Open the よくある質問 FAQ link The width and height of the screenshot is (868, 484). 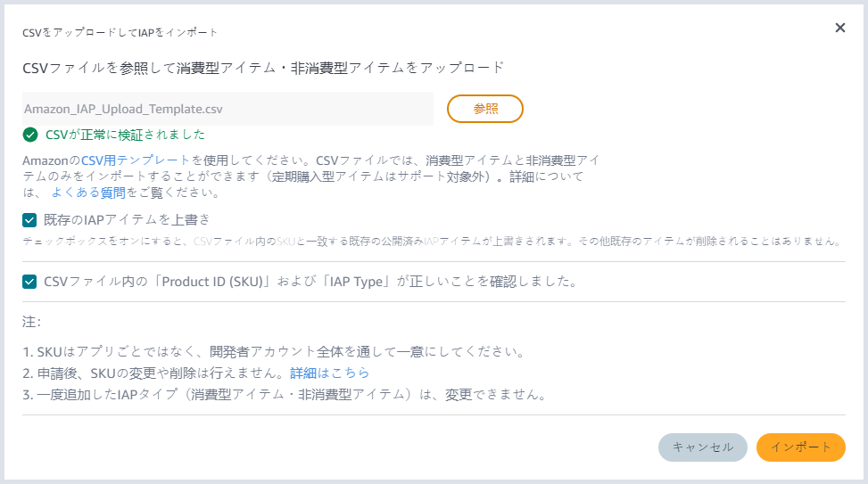coord(88,192)
